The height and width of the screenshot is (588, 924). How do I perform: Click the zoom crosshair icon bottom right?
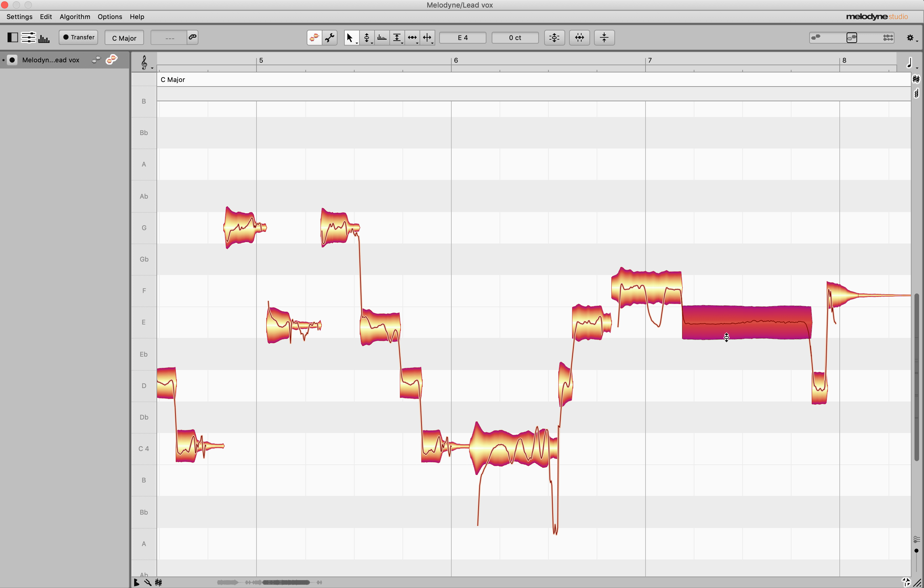[x=906, y=582]
